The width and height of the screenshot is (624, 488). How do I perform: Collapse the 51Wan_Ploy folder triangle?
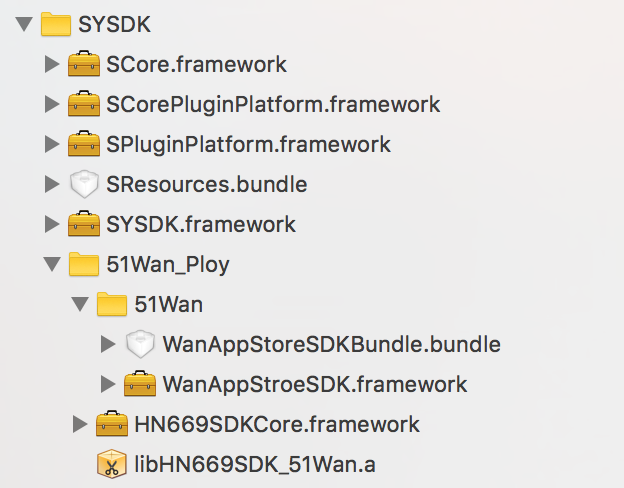pos(52,264)
